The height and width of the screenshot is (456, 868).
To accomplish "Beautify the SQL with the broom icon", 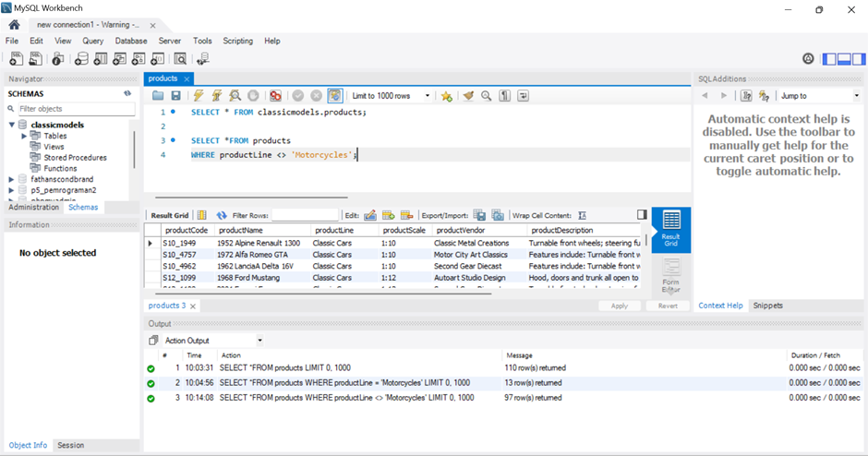I will point(468,96).
